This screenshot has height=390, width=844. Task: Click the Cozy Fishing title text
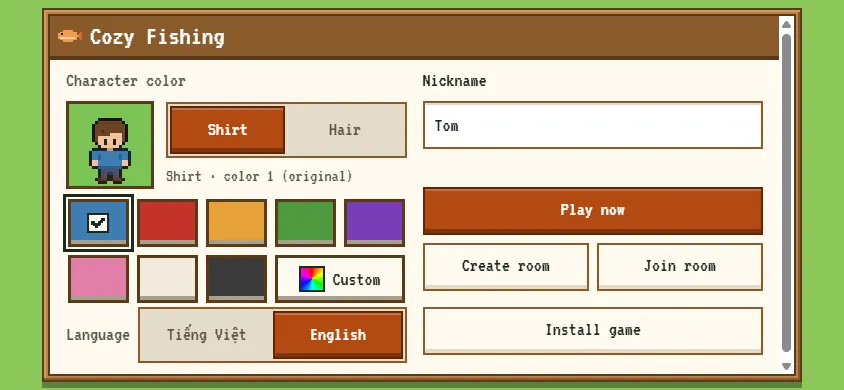click(157, 37)
